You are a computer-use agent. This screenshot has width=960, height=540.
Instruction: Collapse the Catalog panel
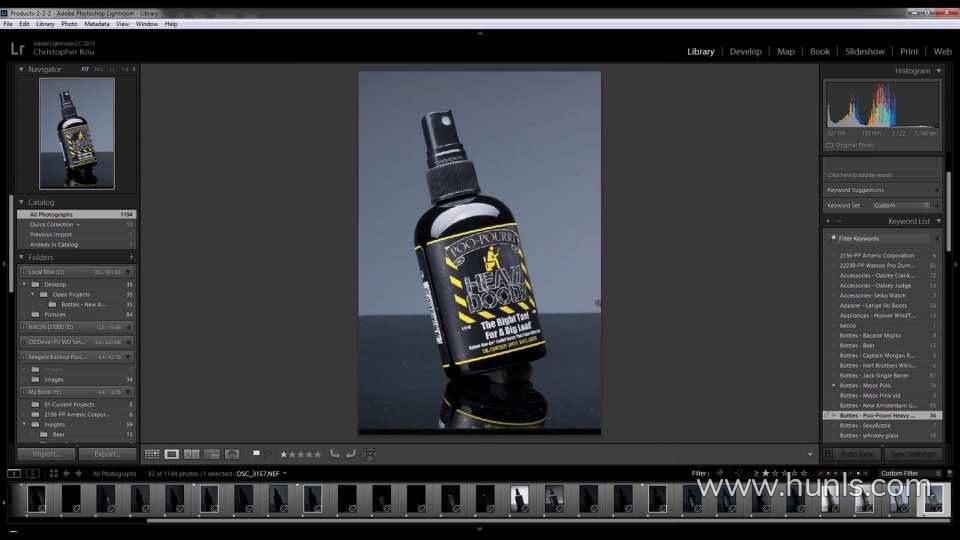tap(21, 202)
